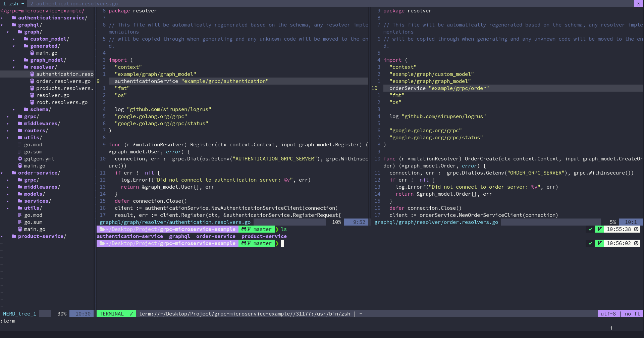Viewport: 644px width, 338px height.
Task: Click the file icon of graphql go.sum
Action: 20,152
